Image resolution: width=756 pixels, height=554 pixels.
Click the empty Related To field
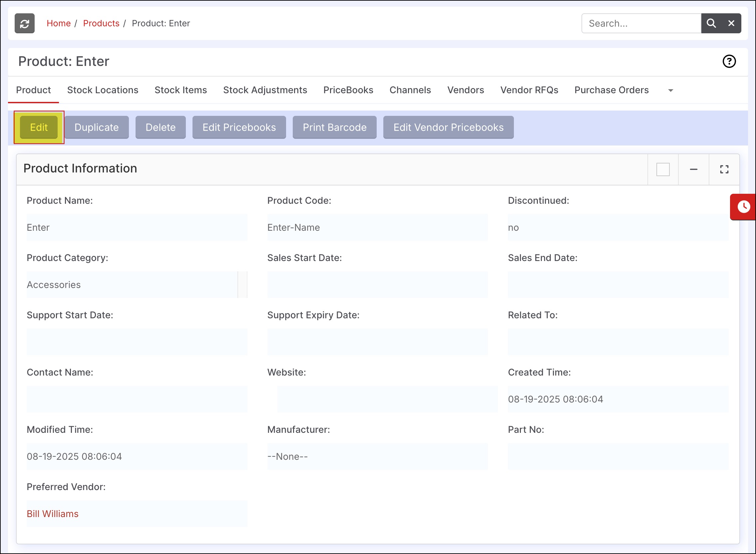(x=618, y=342)
